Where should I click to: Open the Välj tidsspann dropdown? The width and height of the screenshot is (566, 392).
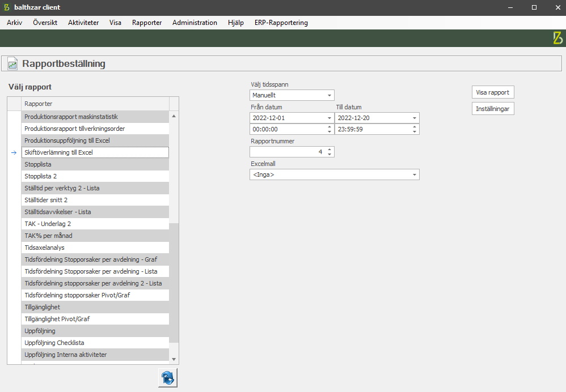pyautogui.click(x=330, y=95)
